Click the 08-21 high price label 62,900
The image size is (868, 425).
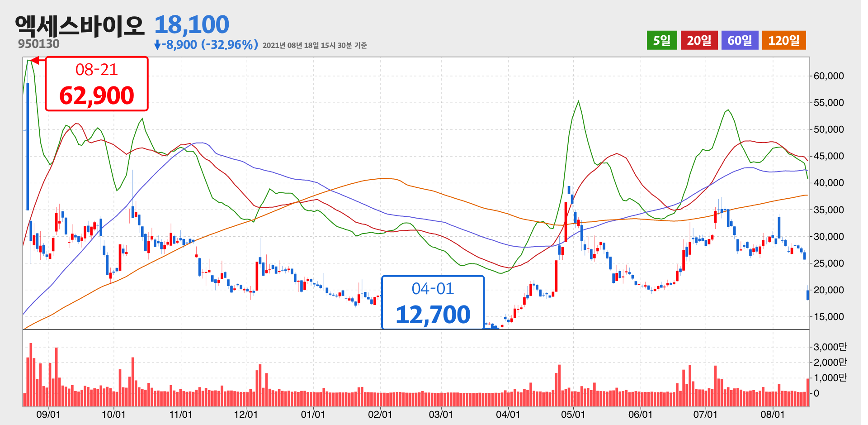coord(97,84)
